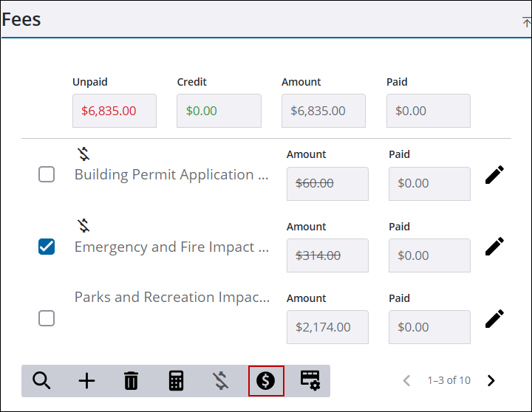
Task: Open the Building Permit Application fee name
Action: (171, 175)
